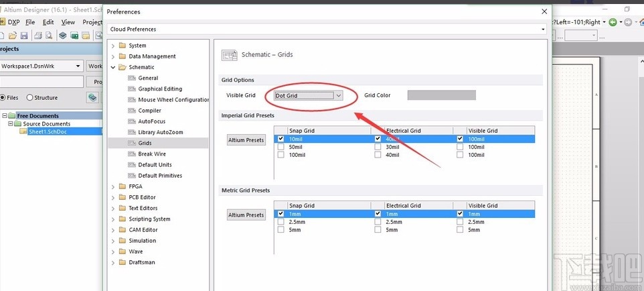Screen dimensions: 644x291
Task: Click the 1mm Snap Grid row in Metric presets
Action: click(x=404, y=214)
